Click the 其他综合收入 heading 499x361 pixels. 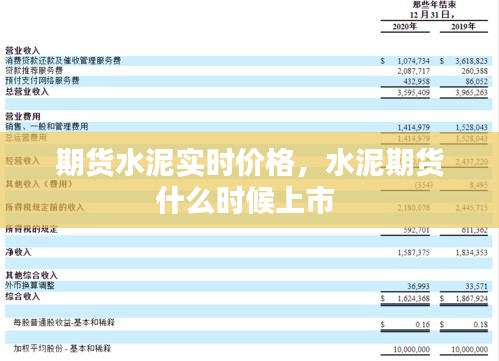click(32, 275)
